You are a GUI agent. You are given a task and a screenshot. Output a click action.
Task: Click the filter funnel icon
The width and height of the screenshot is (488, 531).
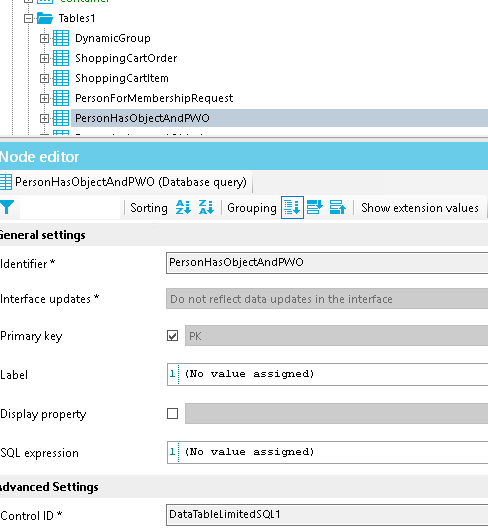(x=7, y=207)
